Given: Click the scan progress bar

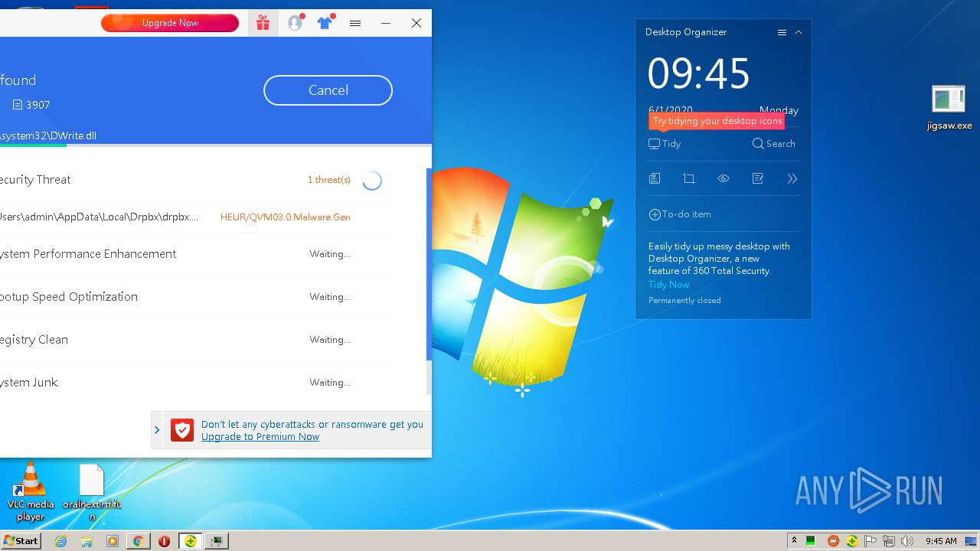Looking at the screenshot, I should coord(216,145).
